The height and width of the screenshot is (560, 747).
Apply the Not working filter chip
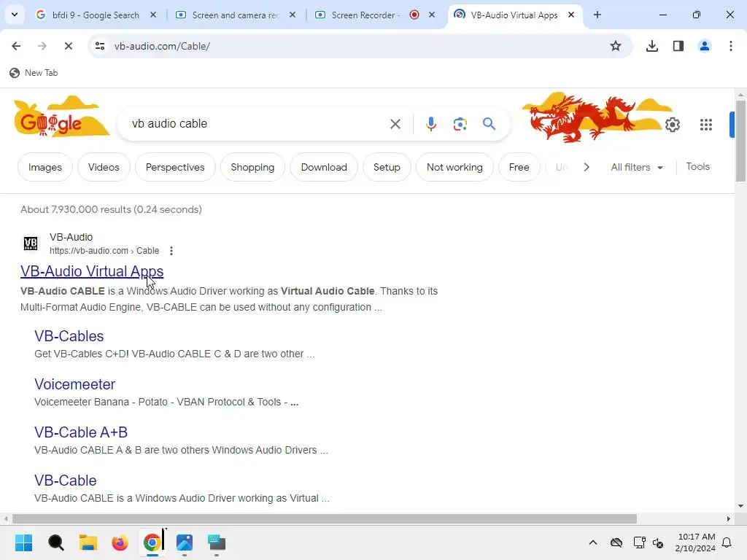(x=454, y=167)
